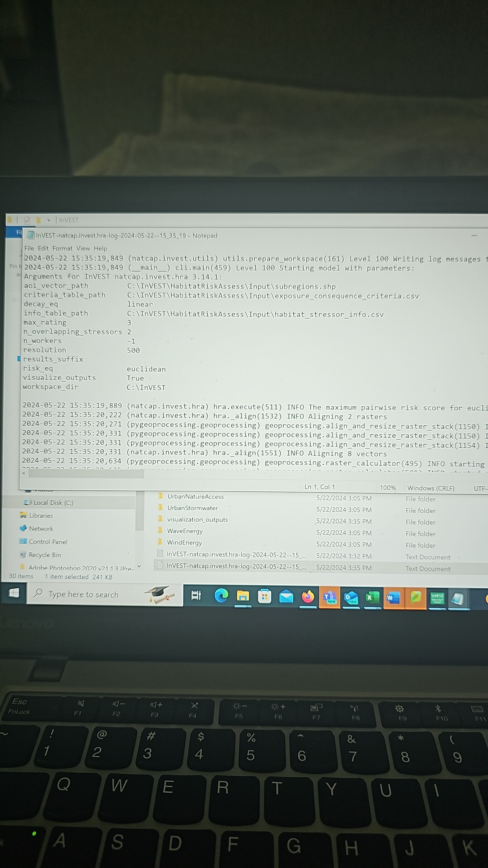Open the Mail app from the taskbar

click(286, 597)
